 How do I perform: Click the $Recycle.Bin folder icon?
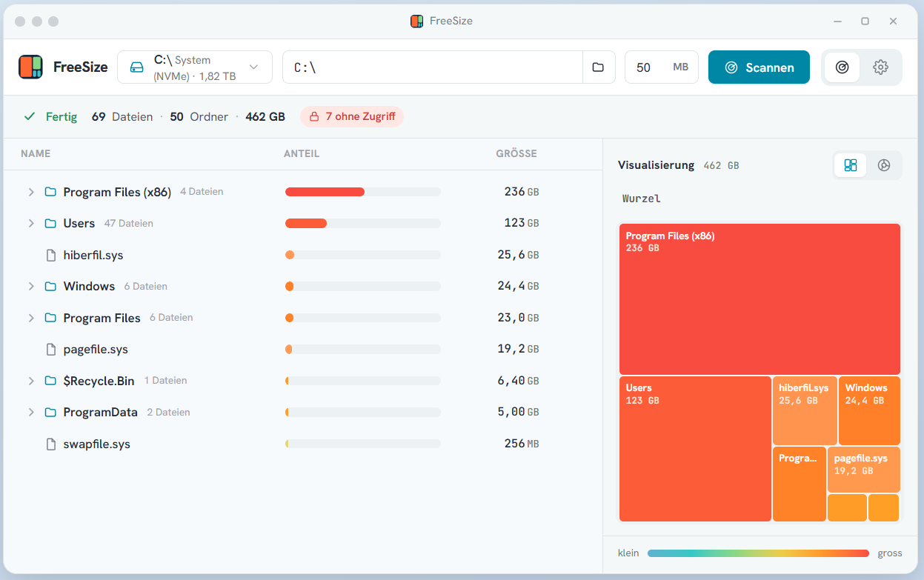50,381
